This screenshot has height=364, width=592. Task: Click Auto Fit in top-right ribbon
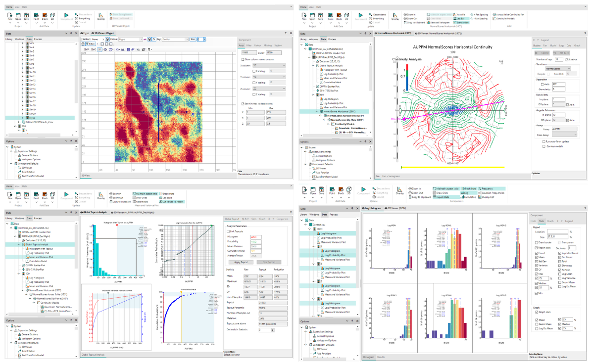point(459,14)
